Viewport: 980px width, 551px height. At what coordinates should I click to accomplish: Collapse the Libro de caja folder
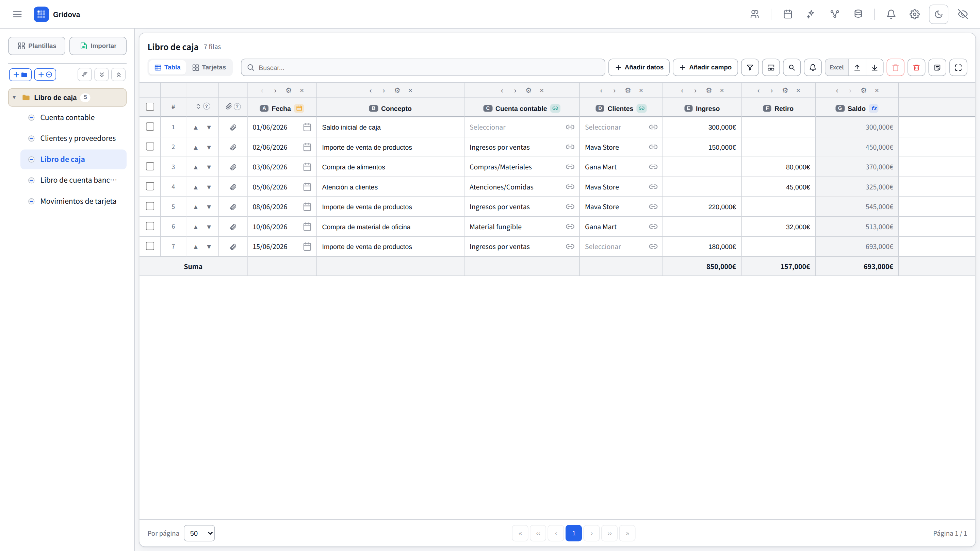click(x=14, y=98)
